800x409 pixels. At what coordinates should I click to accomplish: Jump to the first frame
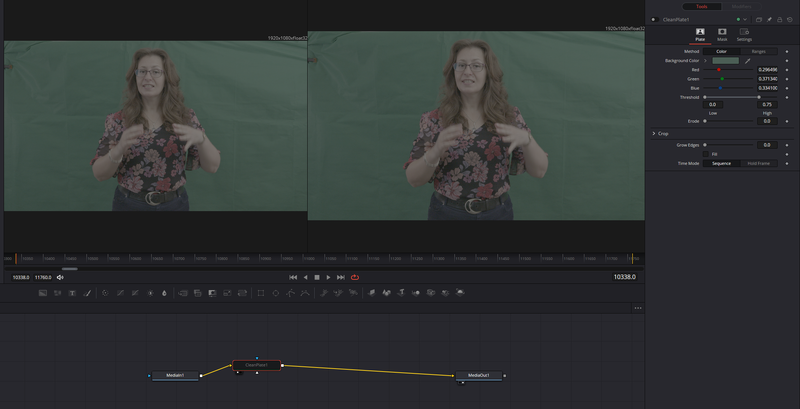click(x=293, y=277)
